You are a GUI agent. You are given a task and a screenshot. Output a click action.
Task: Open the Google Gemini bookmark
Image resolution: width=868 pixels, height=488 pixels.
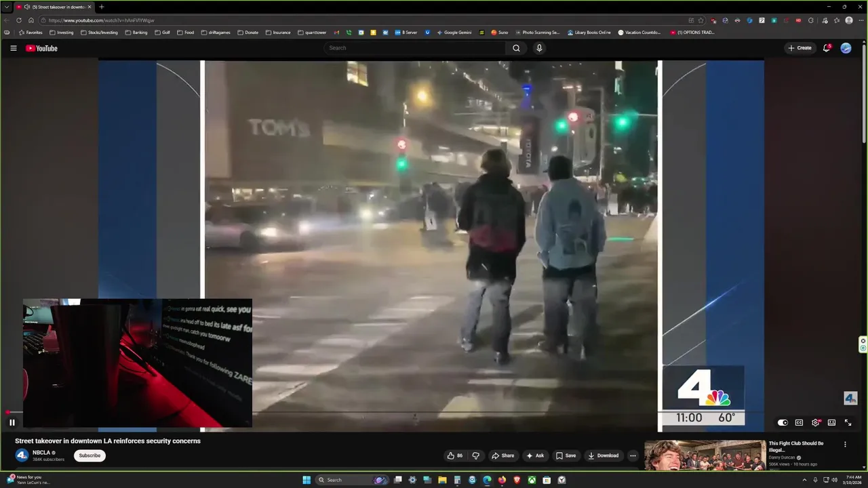click(x=454, y=33)
